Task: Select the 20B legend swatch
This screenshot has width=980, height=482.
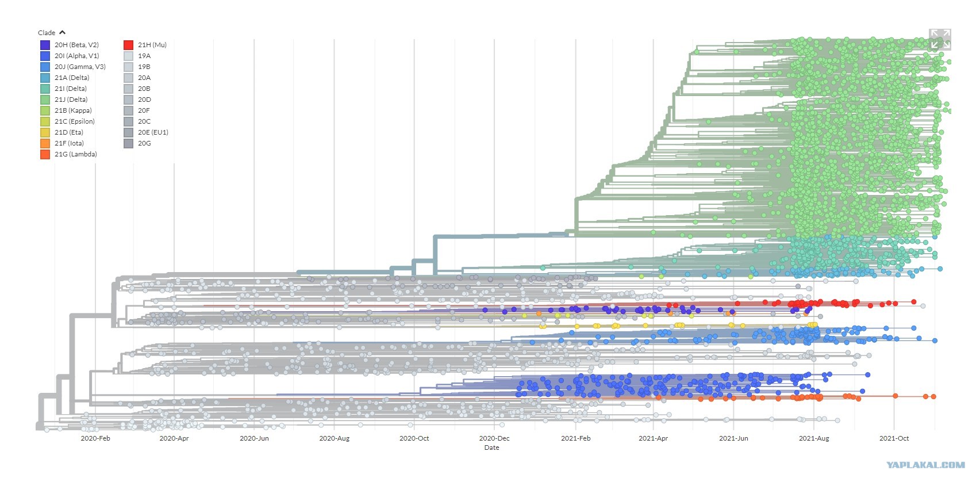Action: (128, 89)
